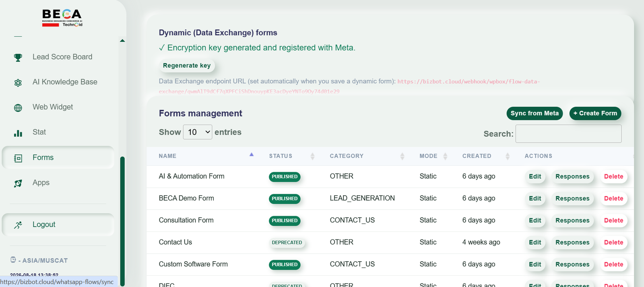Click the AI Knowledge Base icon

[x=18, y=83]
